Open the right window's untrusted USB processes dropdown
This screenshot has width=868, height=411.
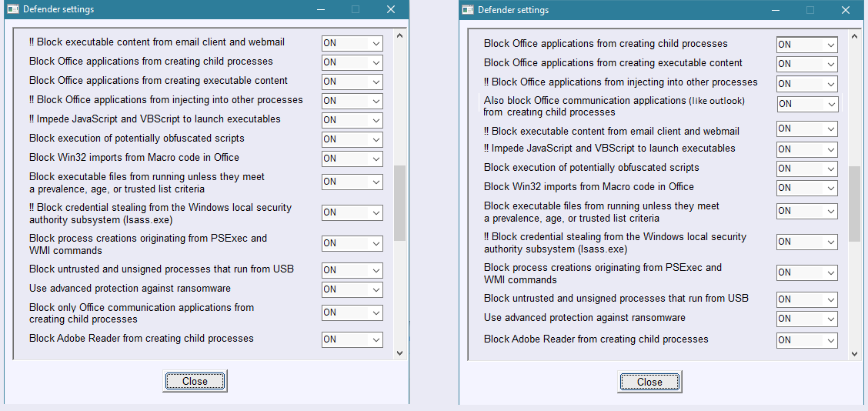click(x=806, y=299)
